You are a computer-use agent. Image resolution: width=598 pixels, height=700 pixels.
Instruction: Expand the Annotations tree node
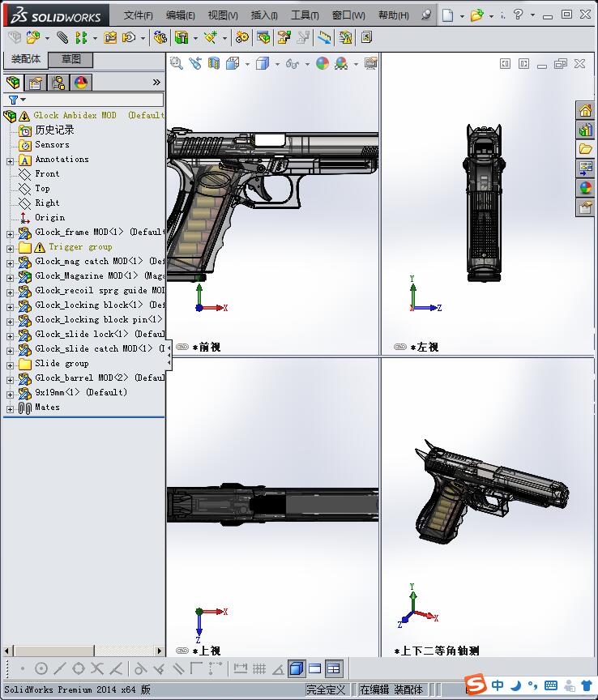(10, 161)
